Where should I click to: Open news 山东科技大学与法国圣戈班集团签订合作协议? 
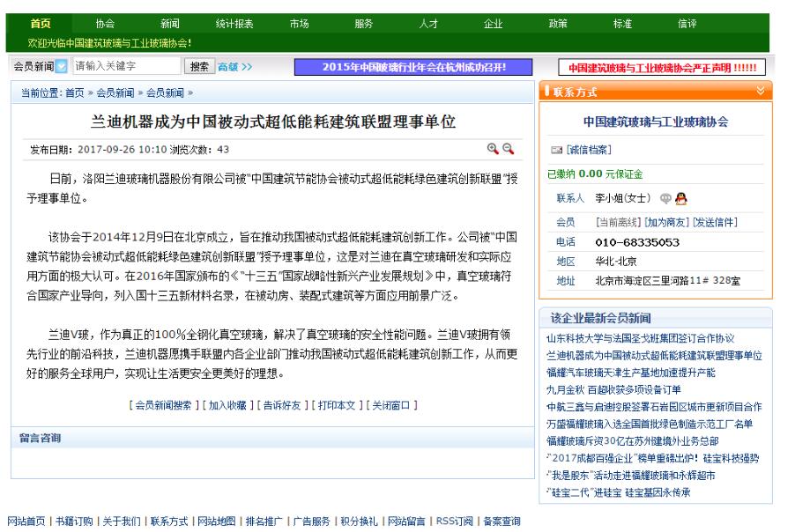(641, 338)
